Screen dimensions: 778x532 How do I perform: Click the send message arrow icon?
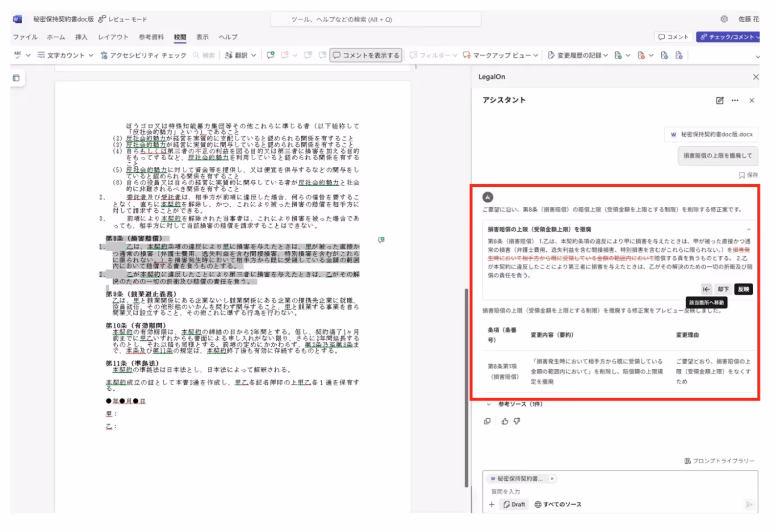click(749, 505)
